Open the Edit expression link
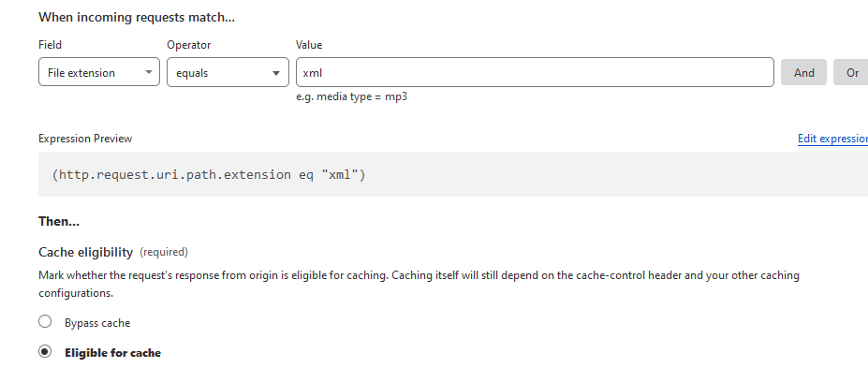Image resolution: width=868 pixels, height=368 pixels. click(832, 139)
